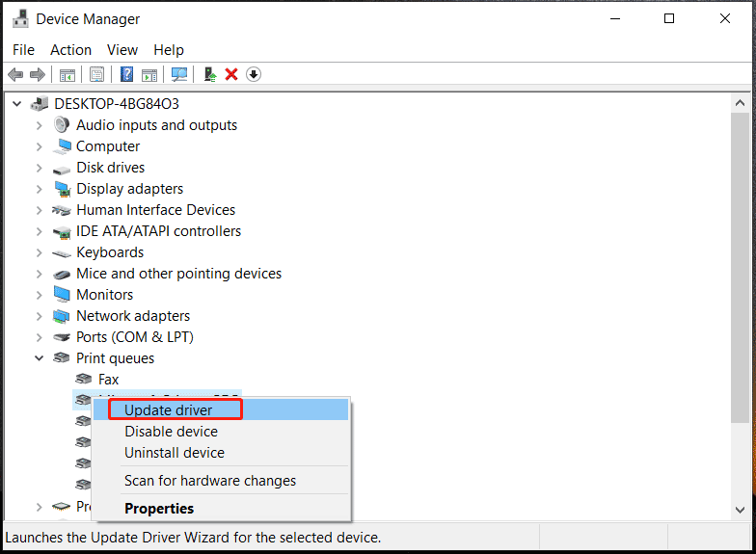This screenshot has height=554, width=756.
Task: Expand the Monitors category
Action: [x=39, y=295]
